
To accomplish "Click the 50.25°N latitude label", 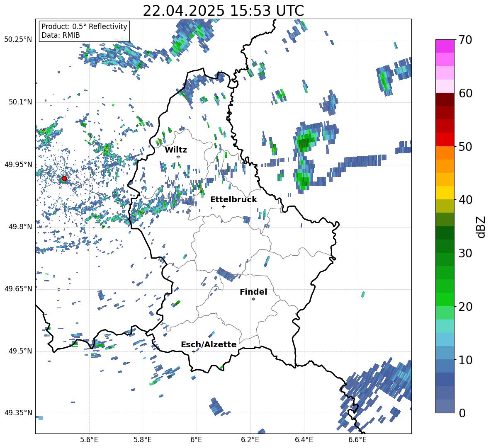I will (18, 40).
